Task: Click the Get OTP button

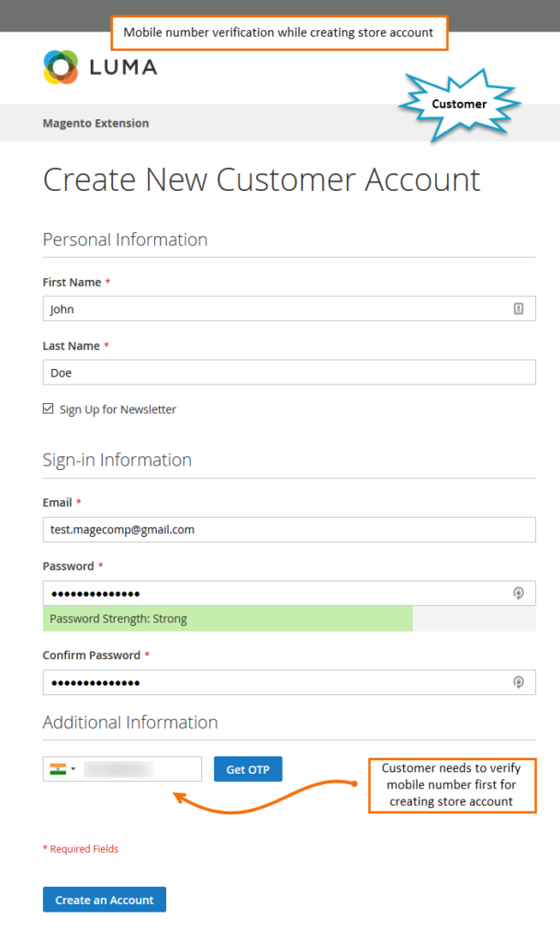Action: 248,769
